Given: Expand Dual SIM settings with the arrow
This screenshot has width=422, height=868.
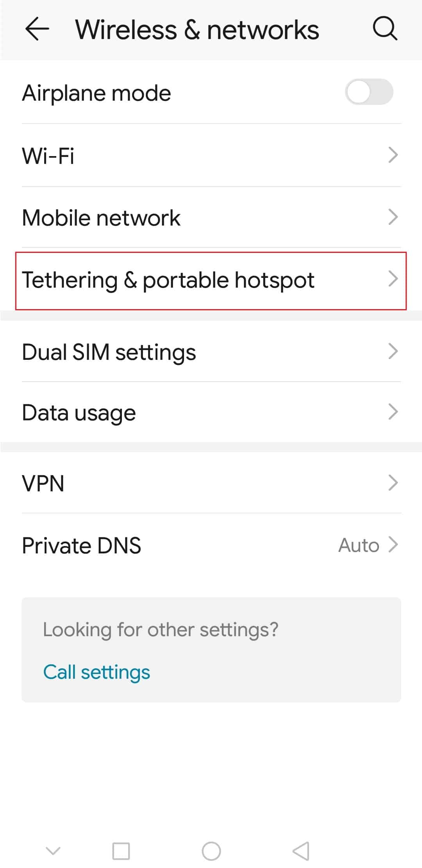Looking at the screenshot, I should click(393, 352).
